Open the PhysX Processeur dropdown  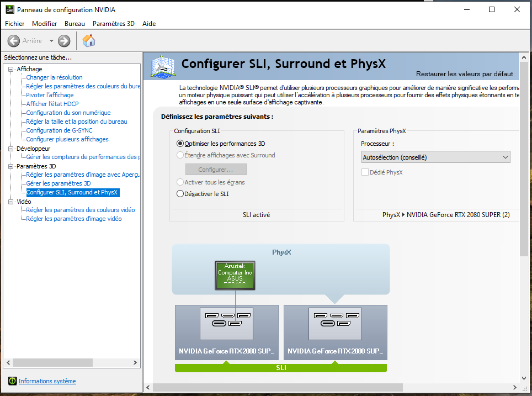coord(435,157)
